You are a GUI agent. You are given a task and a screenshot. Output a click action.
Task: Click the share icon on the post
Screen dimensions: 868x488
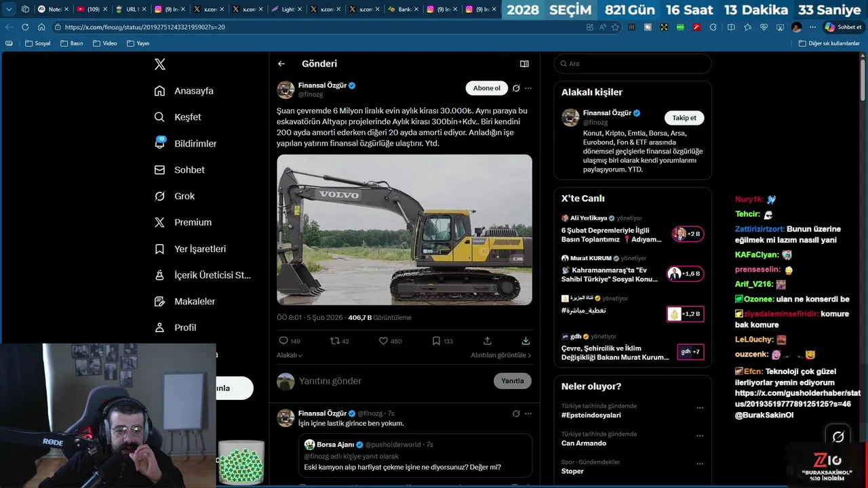click(487, 341)
